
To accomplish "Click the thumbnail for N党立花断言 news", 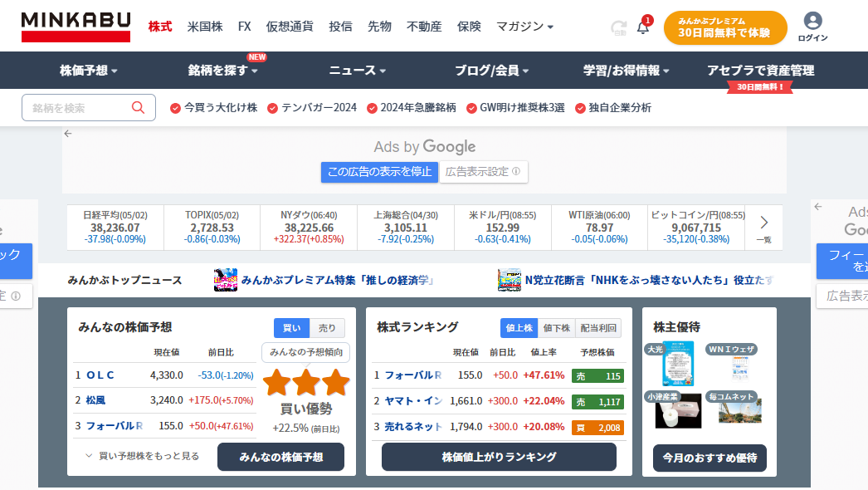I will pos(510,280).
